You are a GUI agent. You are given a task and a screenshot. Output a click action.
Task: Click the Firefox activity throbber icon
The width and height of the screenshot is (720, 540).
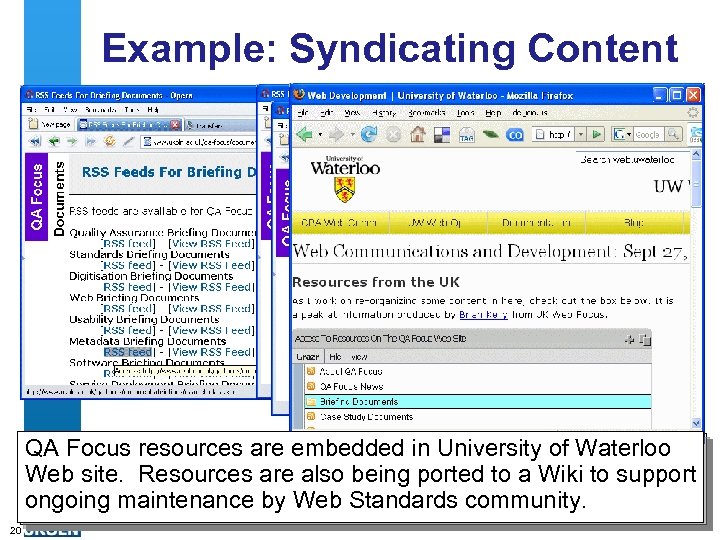pyautogui.click(x=692, y=113)
